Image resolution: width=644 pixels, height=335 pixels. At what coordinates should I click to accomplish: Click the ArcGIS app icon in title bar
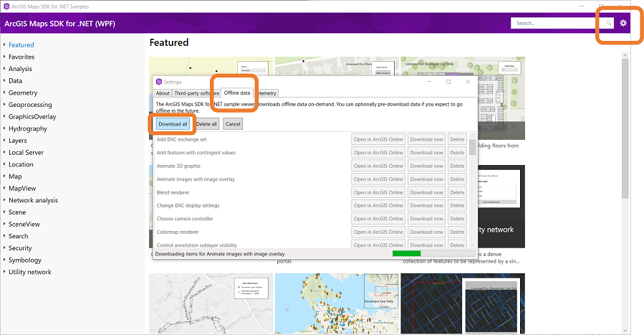tap(6, 6)
